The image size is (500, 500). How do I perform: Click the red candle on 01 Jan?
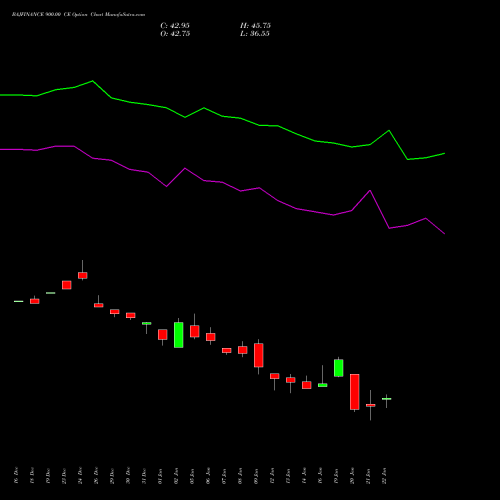point(163,334)
